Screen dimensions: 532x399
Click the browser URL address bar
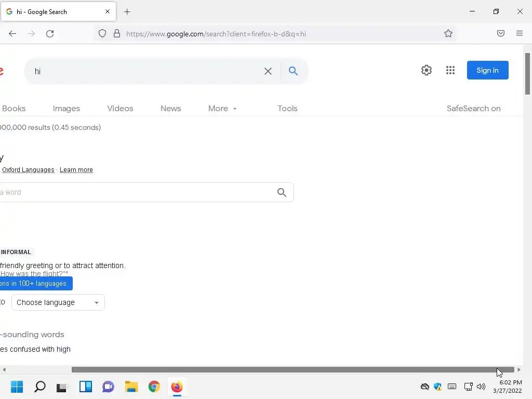coord(275,34)
